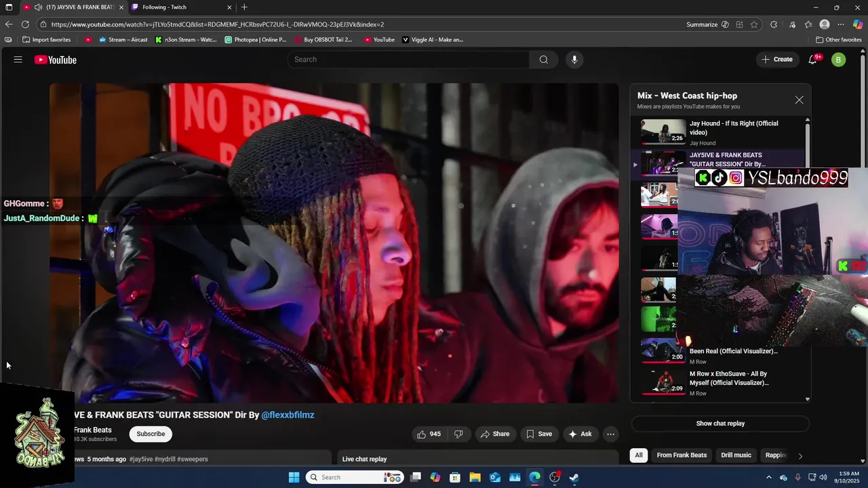Close the West Coast hip-hop mix panel
This screenshot has width=868, height=488.
pyautogui.click(x=799, y=100)
